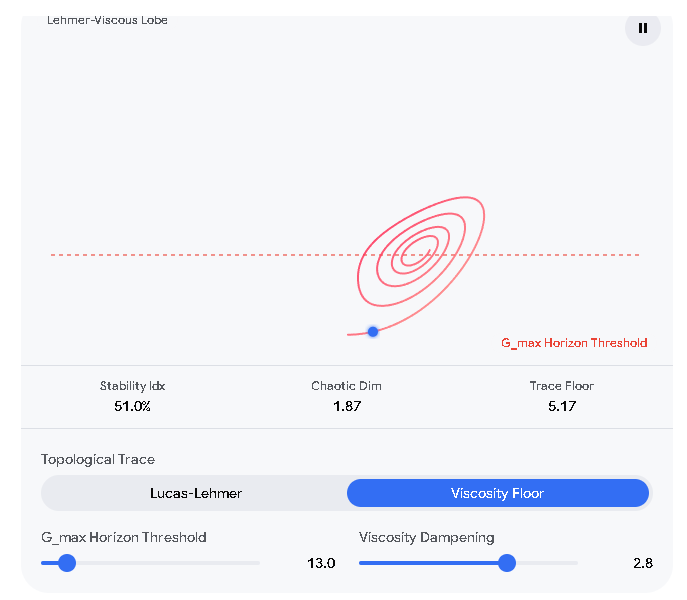The image size is (687, 600).
Task: Select the Lucas-Lehmer trace option
Action: coord(195,493)
